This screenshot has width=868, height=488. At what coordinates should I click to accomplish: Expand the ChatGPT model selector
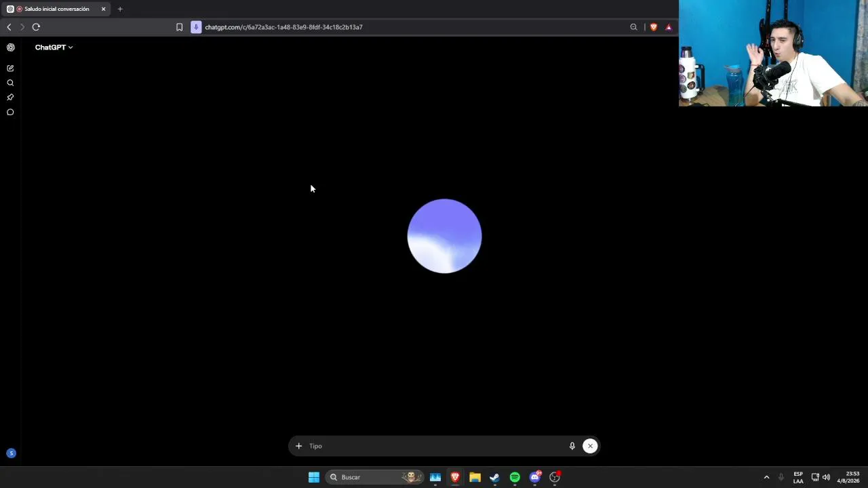(54, 47)
